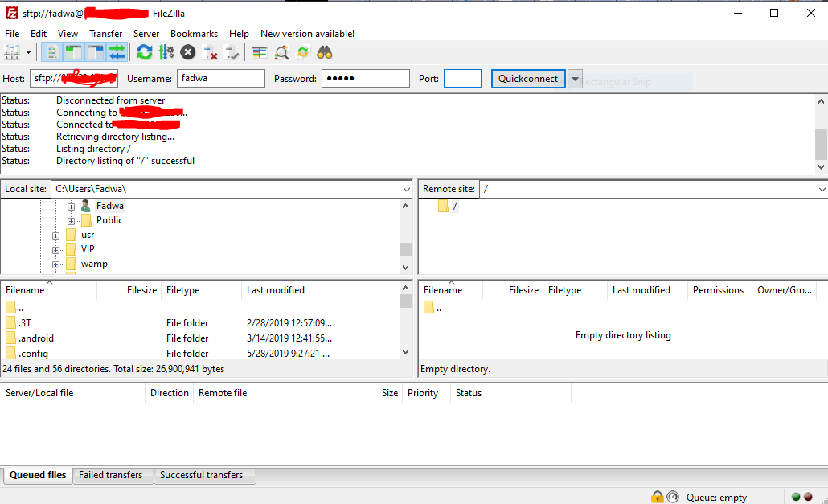Focus the Host input field
Screen dimensions: 828x504
pos(74,79)
